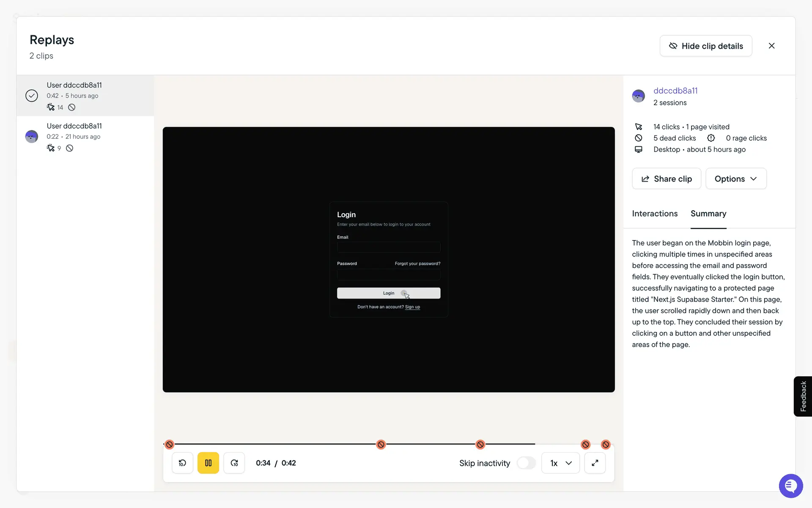Switch to the Interactions tab

pyautogui.click(x=654, y=214)
